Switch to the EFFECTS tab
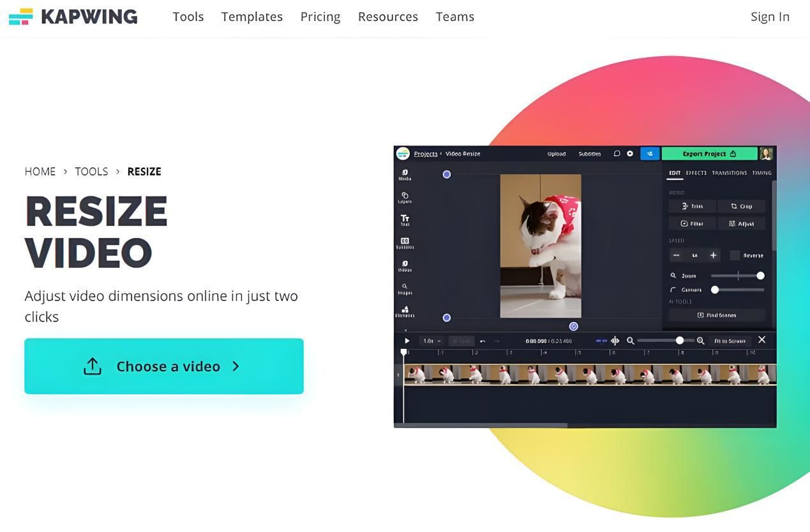This screenshot has width=810, height=532. [x=696, y=173]
